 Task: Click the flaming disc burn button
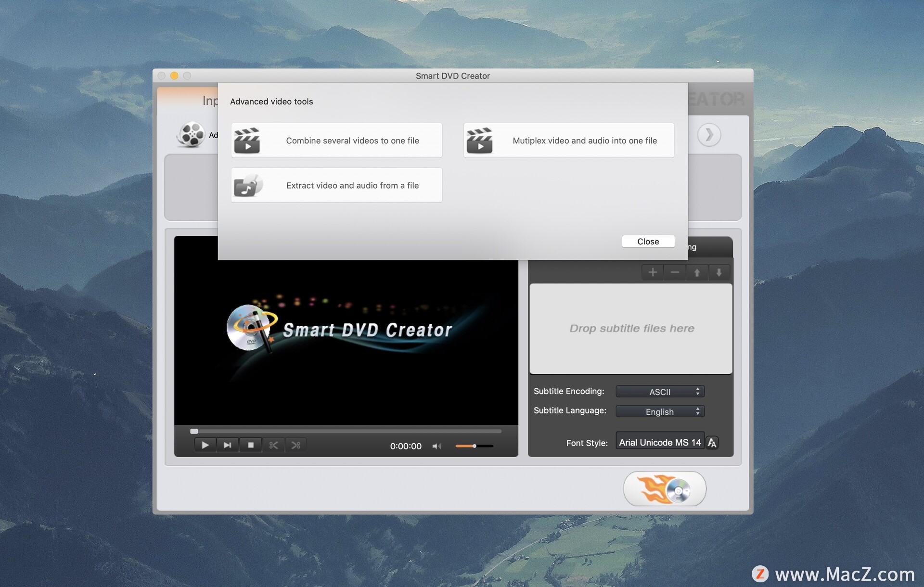(x=665, y=489)
